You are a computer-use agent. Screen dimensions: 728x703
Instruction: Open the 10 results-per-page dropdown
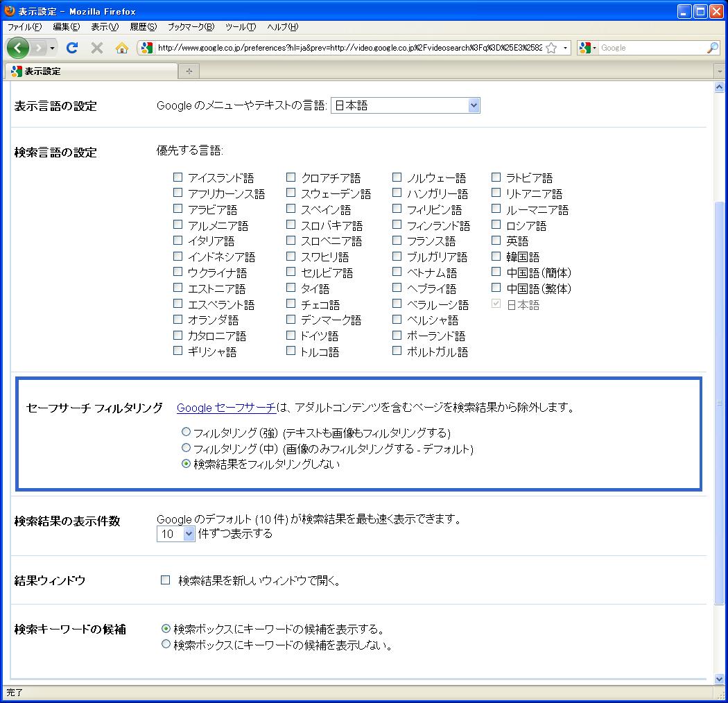tap(176, 534)
